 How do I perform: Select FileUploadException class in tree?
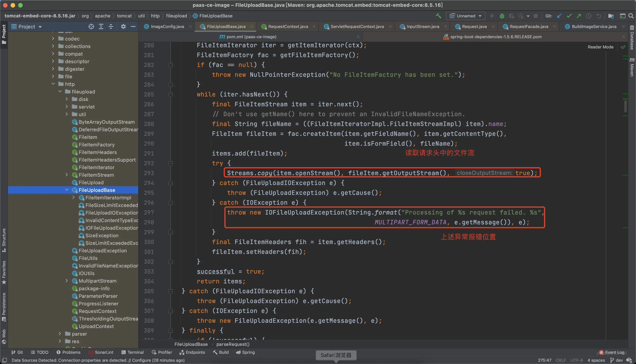click(x=103, y=251)
